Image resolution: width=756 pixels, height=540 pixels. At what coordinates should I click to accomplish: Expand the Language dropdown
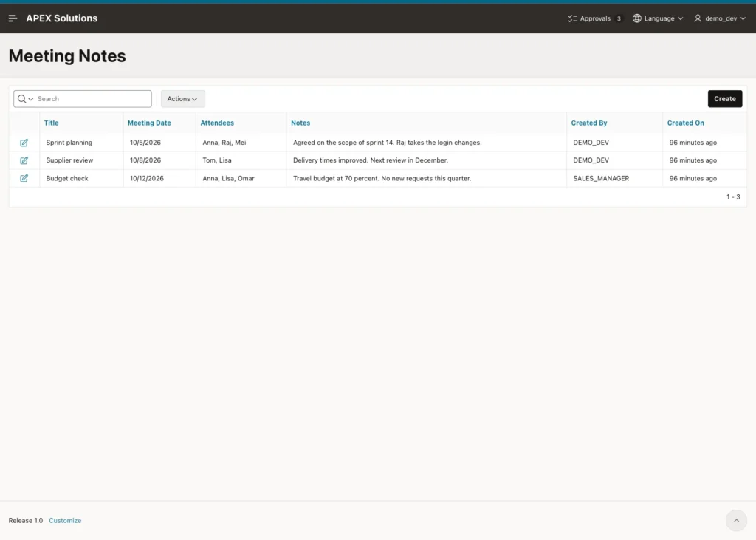pyautogui.click(x=658, y=18)
